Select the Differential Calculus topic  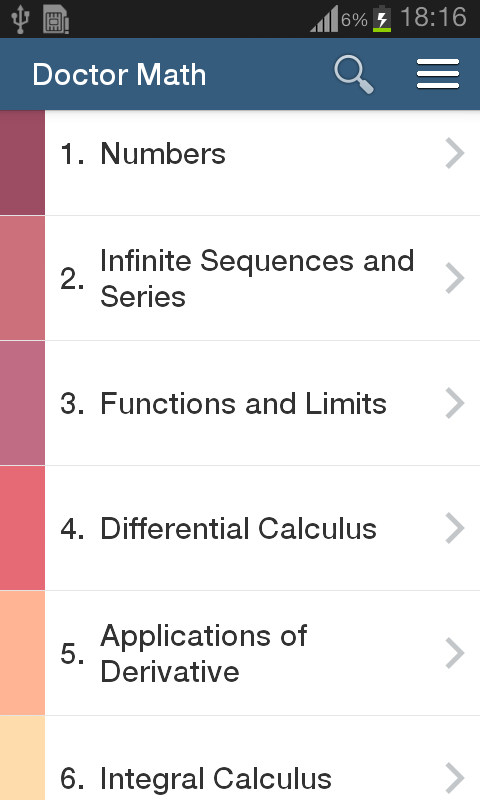(x=262, y=528)
